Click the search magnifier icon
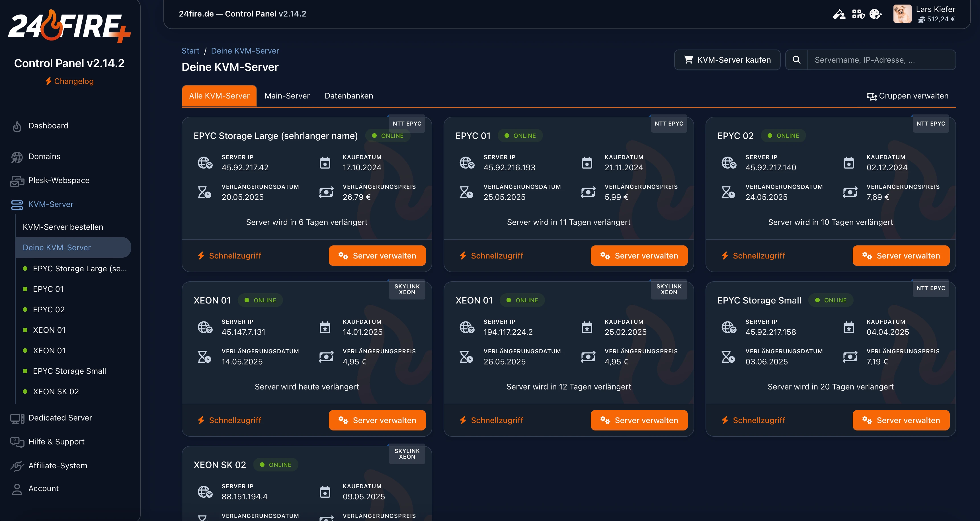The width and height of the screenshot is (980, 521). (x=796, y=60)
